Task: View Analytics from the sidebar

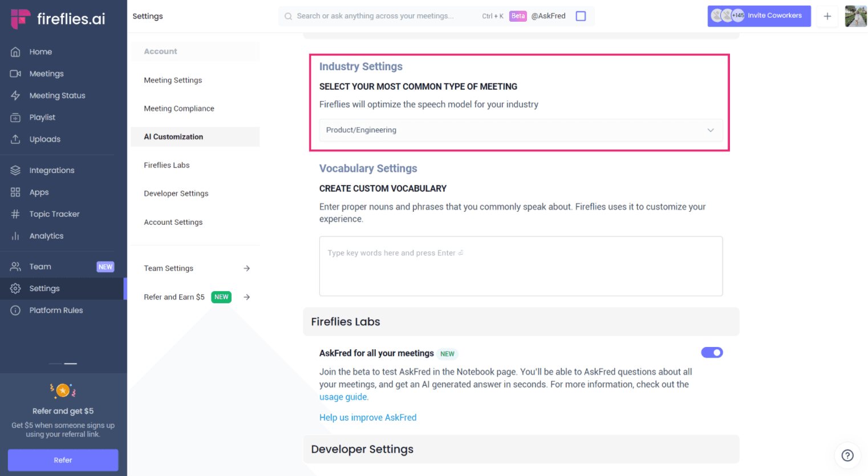Action: pos(46,236)
